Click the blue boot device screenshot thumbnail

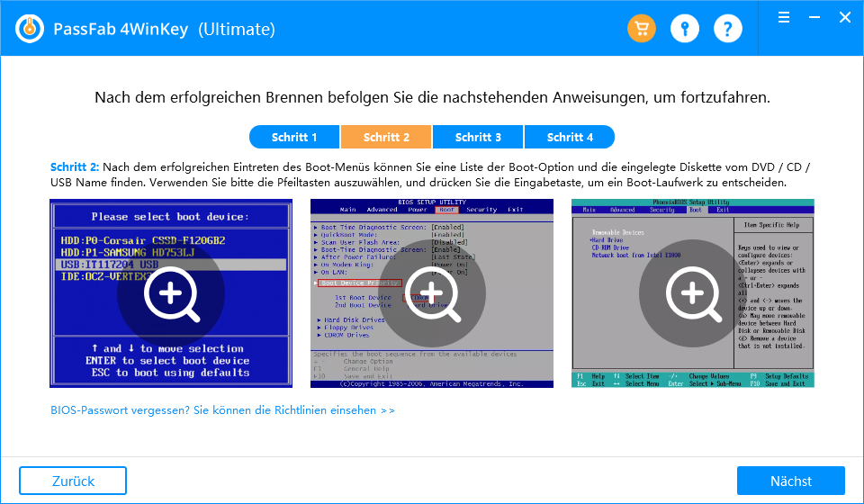tap(171, 293)
